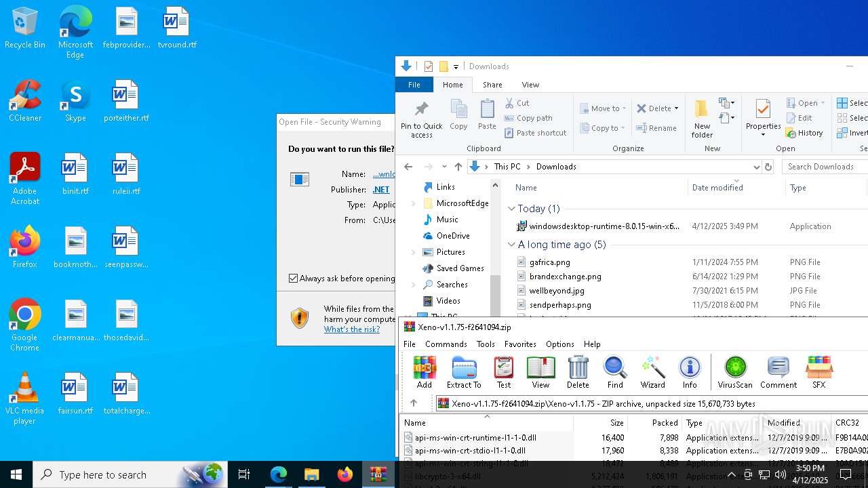The height and width of the screenshot is (488, 868).
Task: Open VLC media player desktop icon
Action: pyautogui.click(x=25, y=399)
